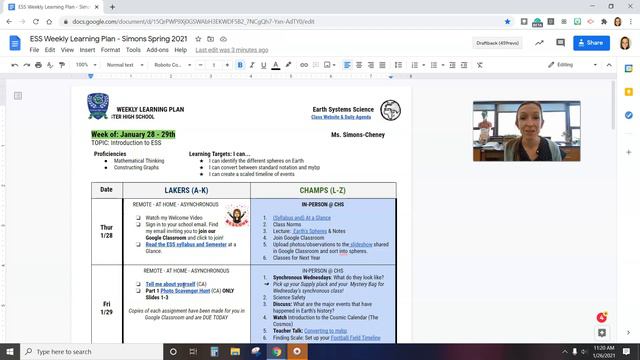Open the View menu
Image resolution: width=640 pixels, height=360 pixels.
pyautogui.click(x=67, y=50)
